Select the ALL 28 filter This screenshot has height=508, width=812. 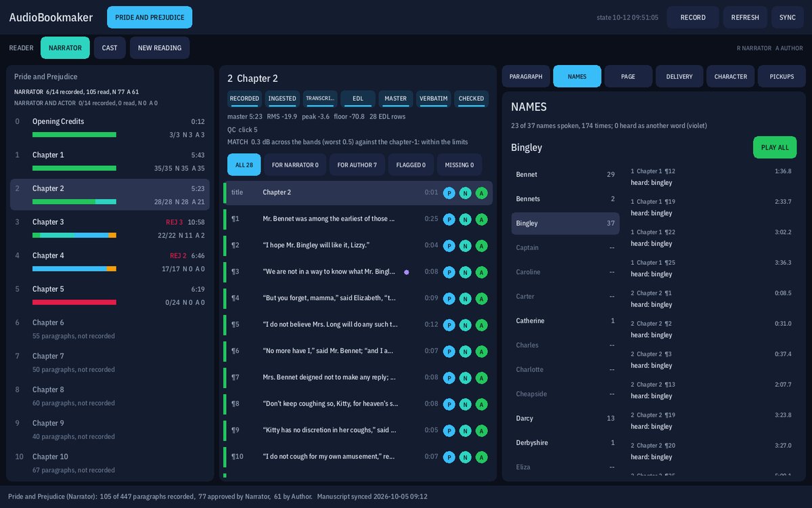[244, 165]
